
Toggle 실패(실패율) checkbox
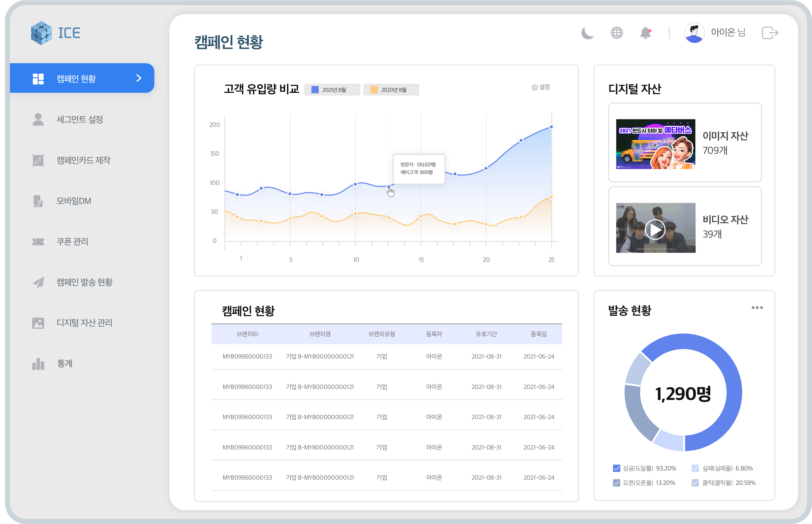(695, 468)
